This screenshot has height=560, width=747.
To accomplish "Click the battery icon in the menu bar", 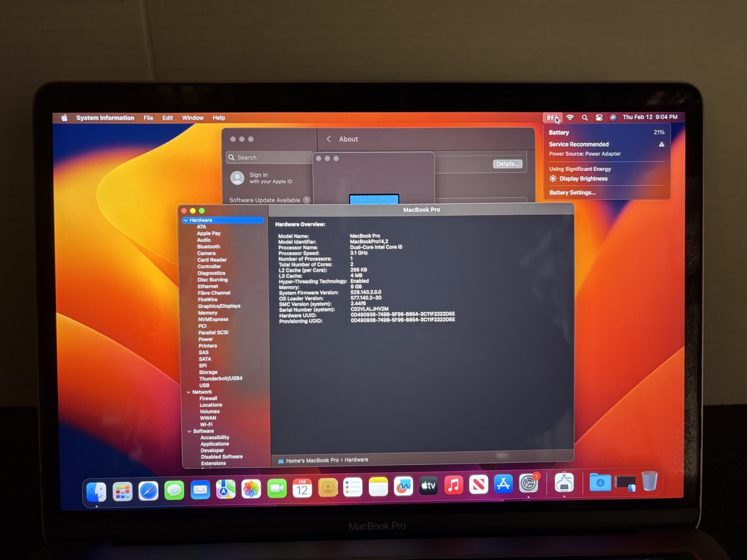I will (553, 118).
